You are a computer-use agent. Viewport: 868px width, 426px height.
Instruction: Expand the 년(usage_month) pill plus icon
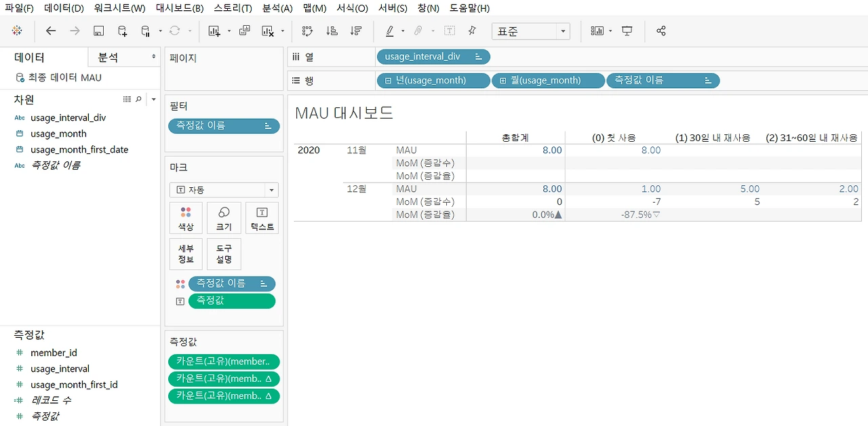(x=388, y=81)
